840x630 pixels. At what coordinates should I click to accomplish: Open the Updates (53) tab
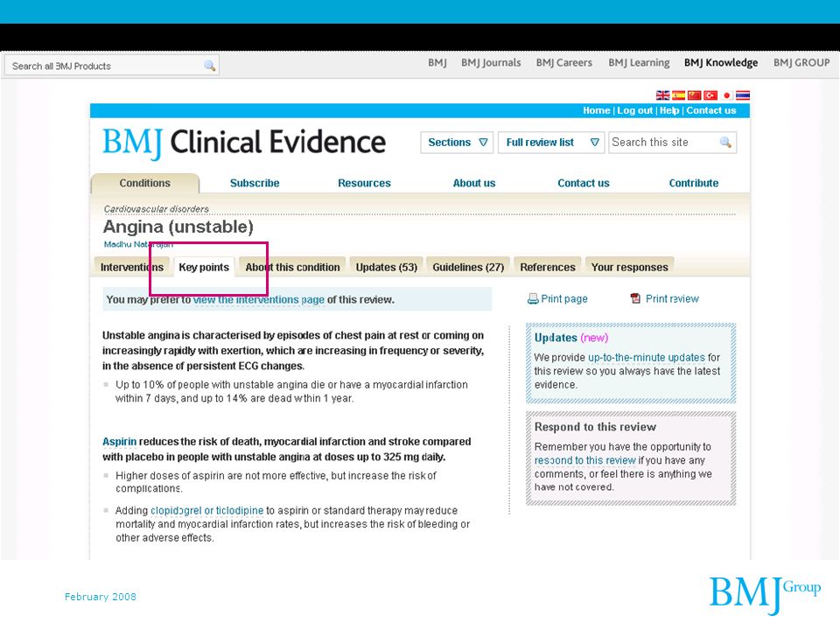[386, 267]
